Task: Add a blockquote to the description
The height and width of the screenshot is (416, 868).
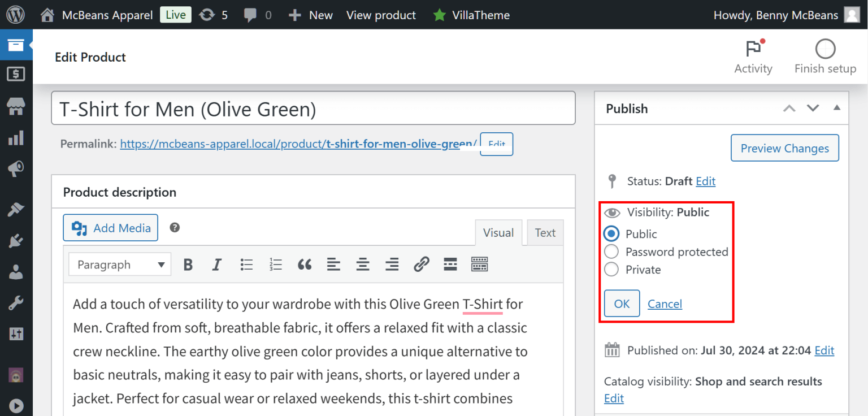Action: tap(305, 264)
